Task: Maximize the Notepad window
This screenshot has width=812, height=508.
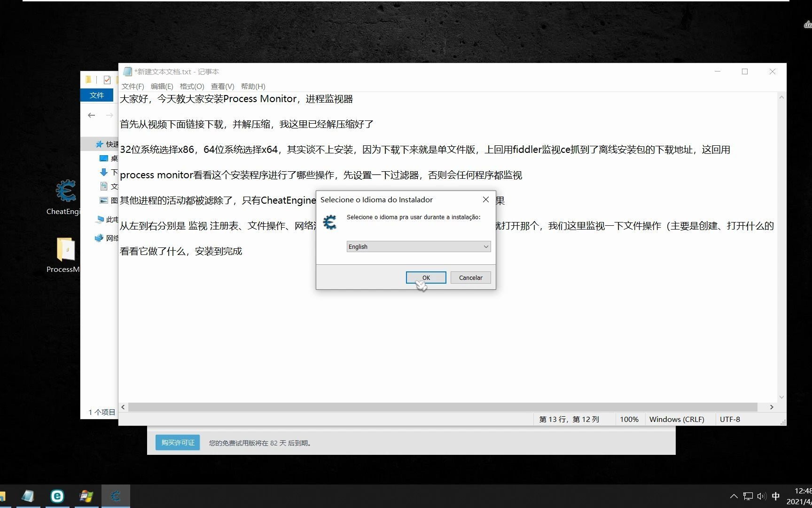Action: coord(745,71)
